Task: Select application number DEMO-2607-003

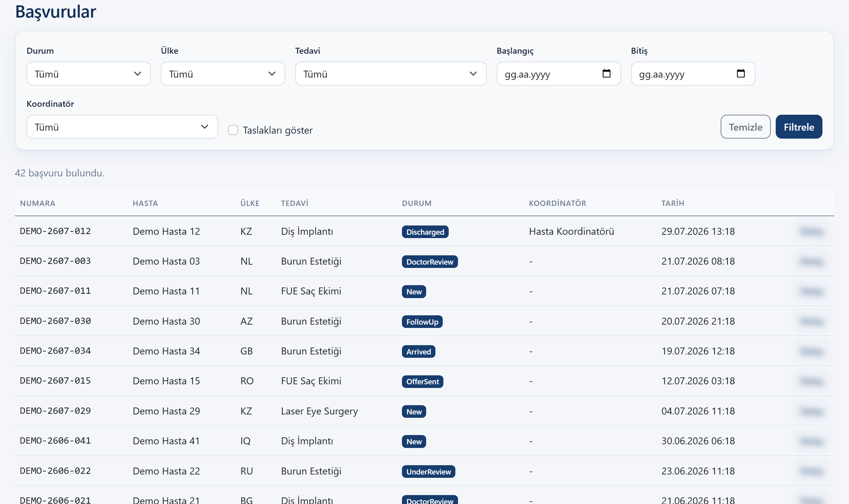Action: pyautogui.click(x=55, y=261)
